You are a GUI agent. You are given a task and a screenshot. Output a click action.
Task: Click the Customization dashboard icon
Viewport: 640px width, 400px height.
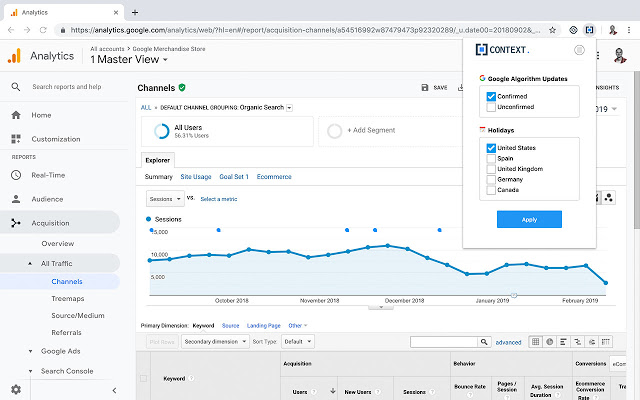(16, 139)
